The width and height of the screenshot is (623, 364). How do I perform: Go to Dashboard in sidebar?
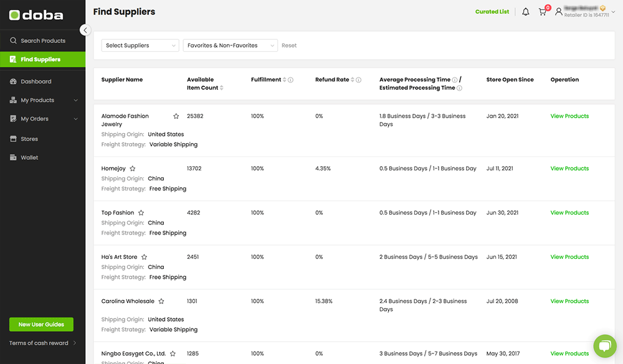point(36,82)
